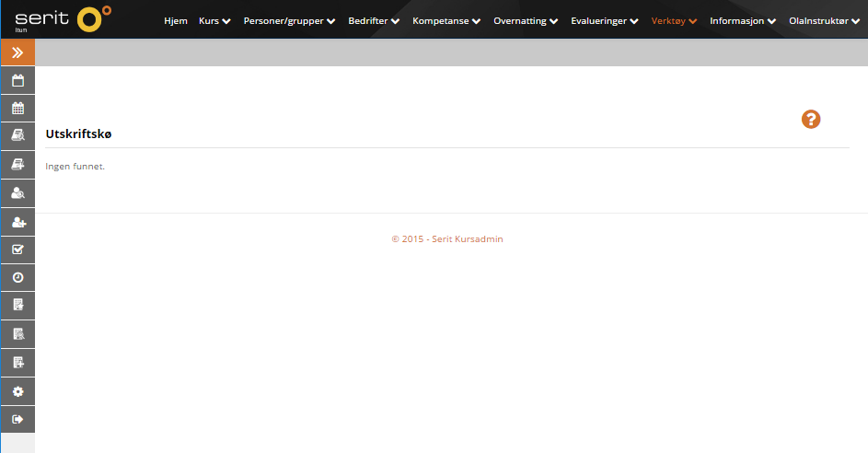Click the Utskriftskø heading
868x453 pixels.
[x=78, y=134]
